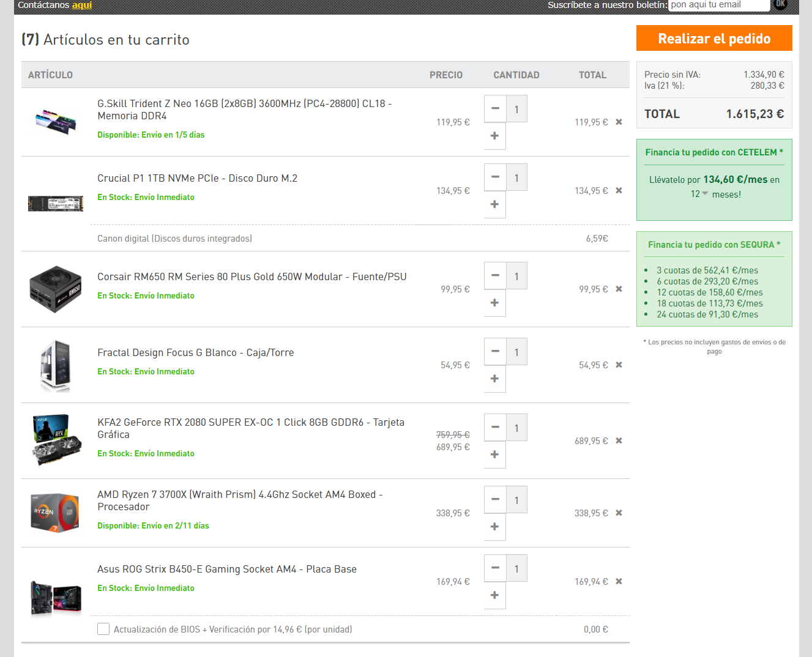Remove AMD Ryzen 7 3700X from cart
The height and width of the screenshot is (657, 812).
(x=619, y=513)
